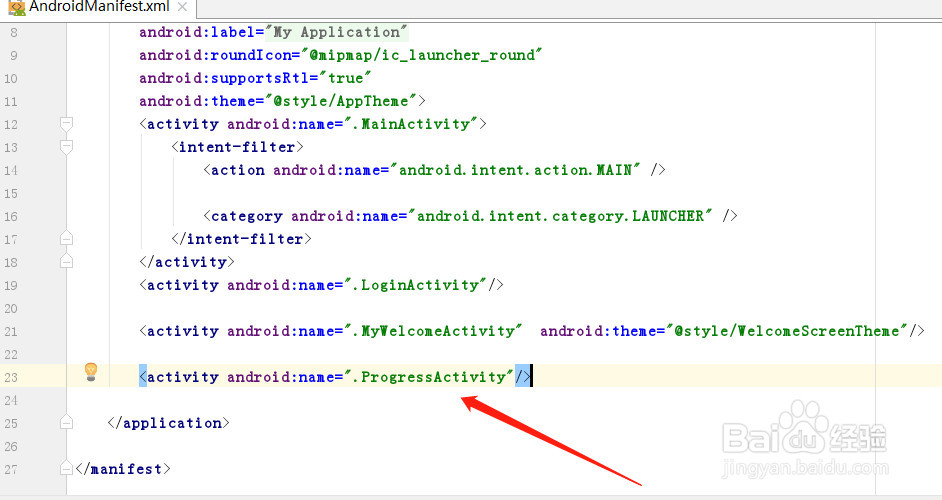Viewport: 942px width, 500px height.
Task: Click the closing </manifest> tag
Action: 123,469
